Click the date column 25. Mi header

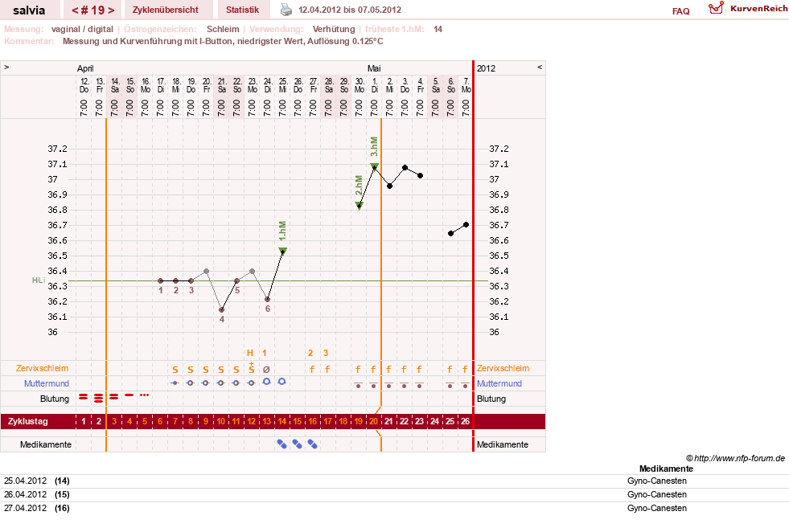pos(283,85)
